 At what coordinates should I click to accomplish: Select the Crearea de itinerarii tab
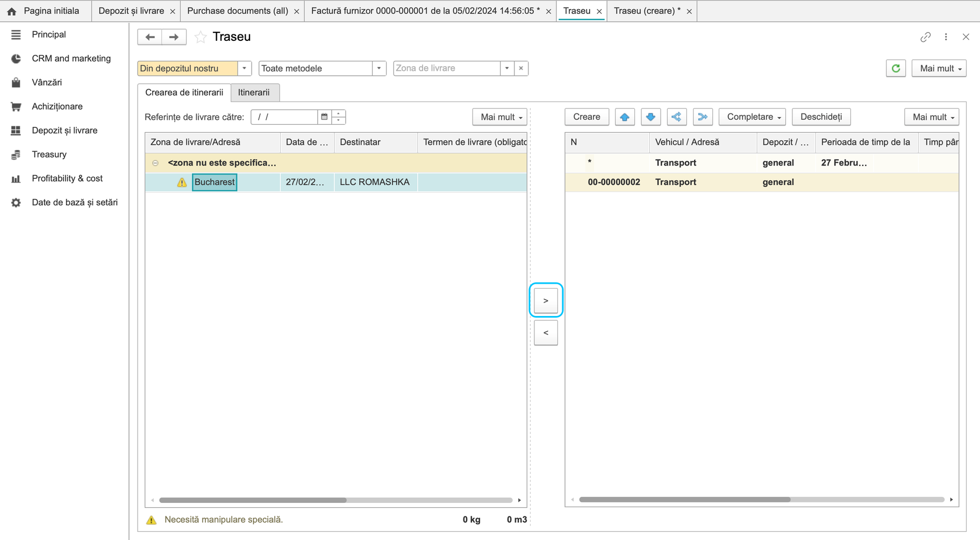pos(184,92)
